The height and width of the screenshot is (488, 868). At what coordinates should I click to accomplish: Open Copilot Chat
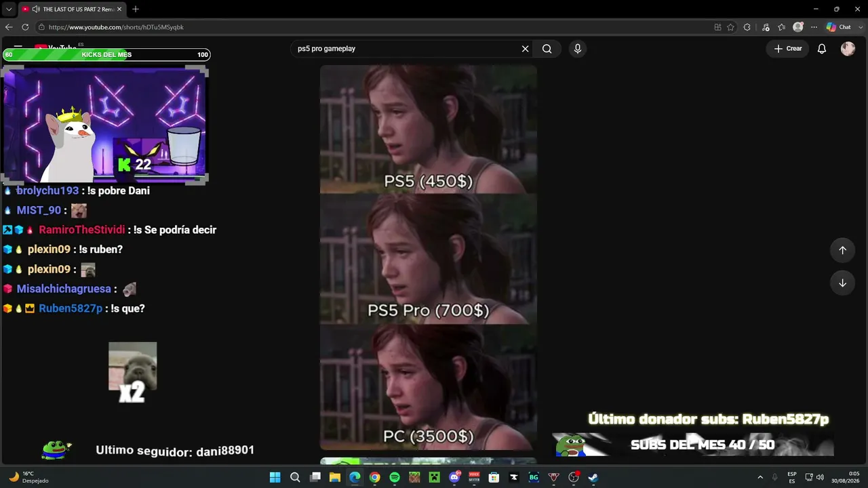pos(838,27)
